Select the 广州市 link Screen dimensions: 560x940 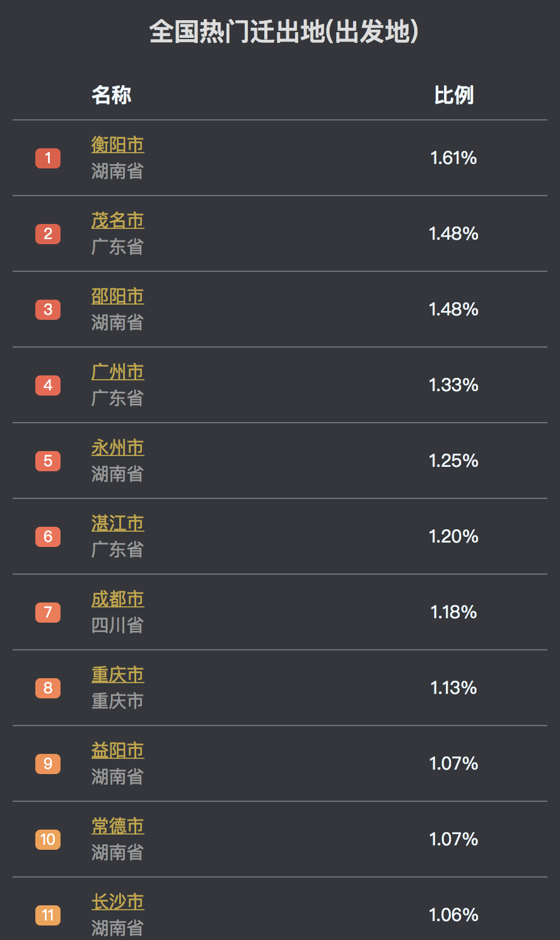pyautogui.click(x=117, y=372)
